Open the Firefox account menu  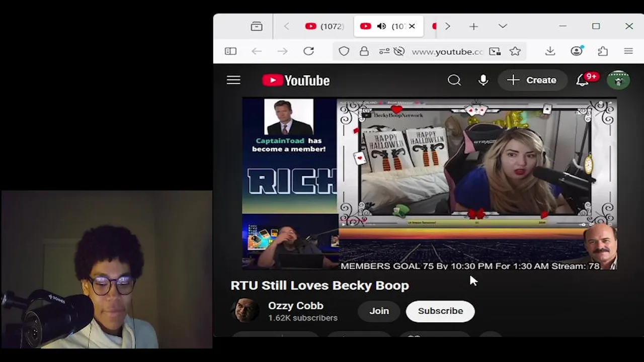click(577, 51)
